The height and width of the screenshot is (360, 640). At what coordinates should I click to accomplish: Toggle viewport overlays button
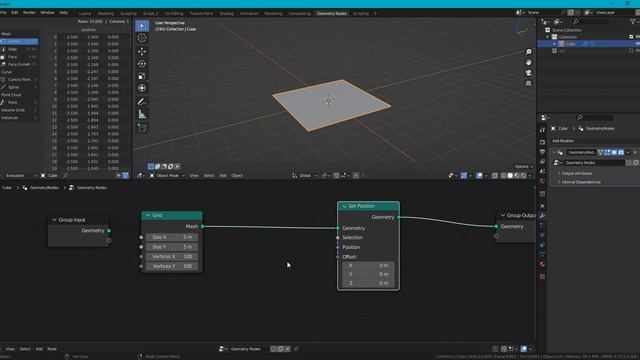click(x=480, y=176)
